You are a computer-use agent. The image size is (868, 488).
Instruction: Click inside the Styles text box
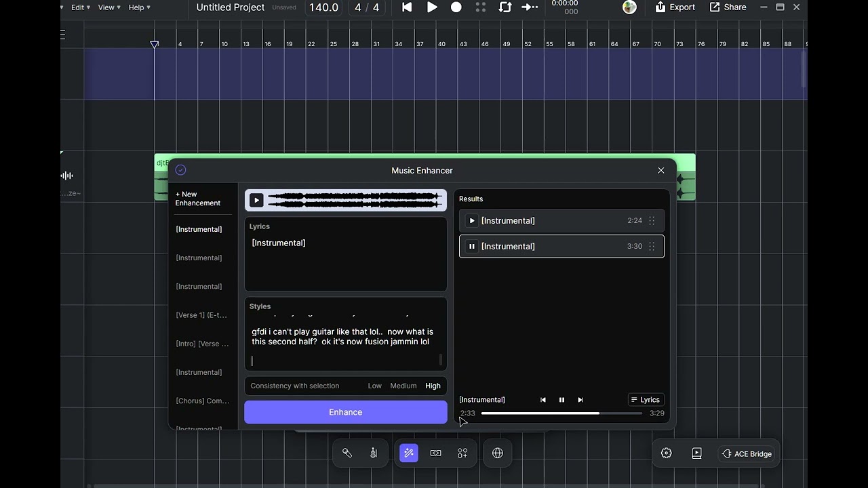(x=346, y=335)
